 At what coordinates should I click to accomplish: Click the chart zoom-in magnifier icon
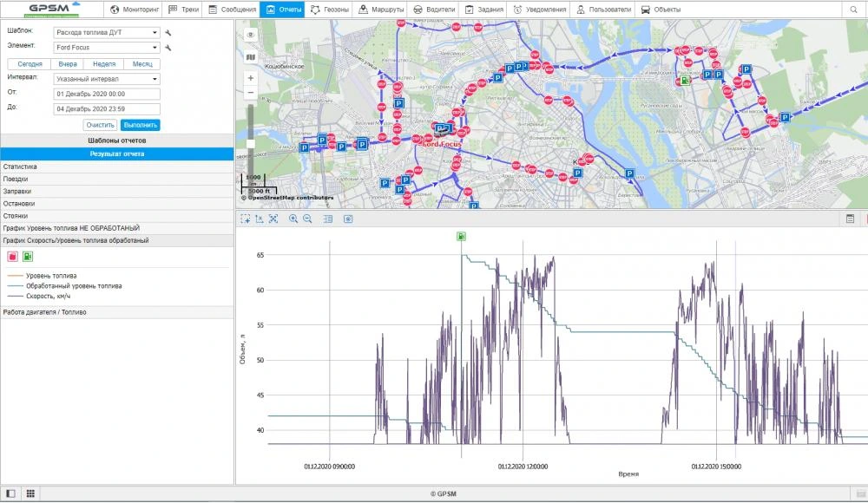(293, 219)
